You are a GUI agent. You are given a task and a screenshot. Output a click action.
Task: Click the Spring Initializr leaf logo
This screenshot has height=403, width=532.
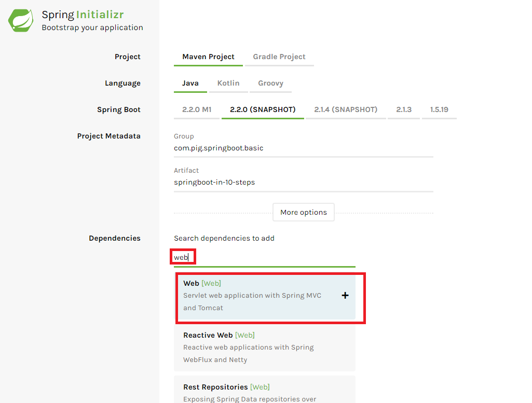[x=20, y=20]
